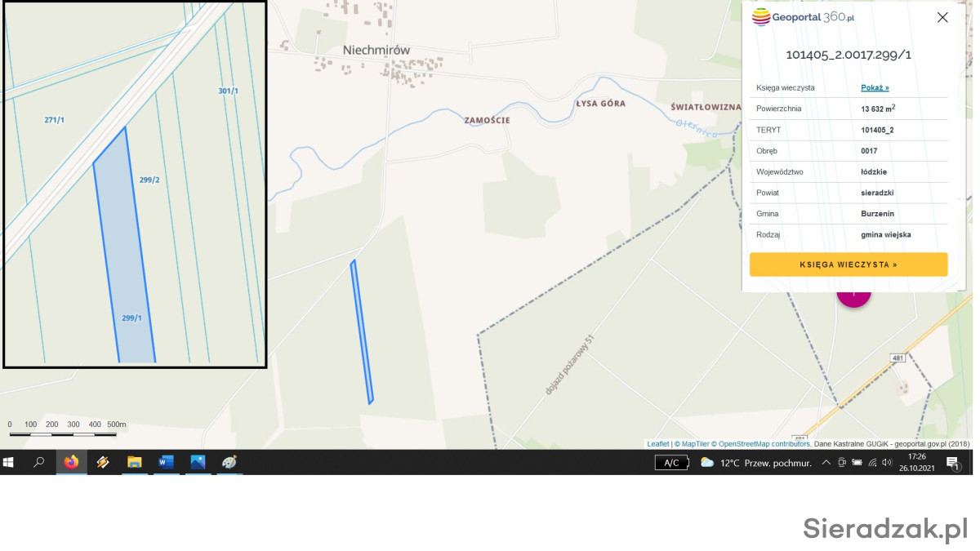Screen dimensions: 980x551
Task: Click the 'Pokaż »' land register link
Action: pos(875,87)
